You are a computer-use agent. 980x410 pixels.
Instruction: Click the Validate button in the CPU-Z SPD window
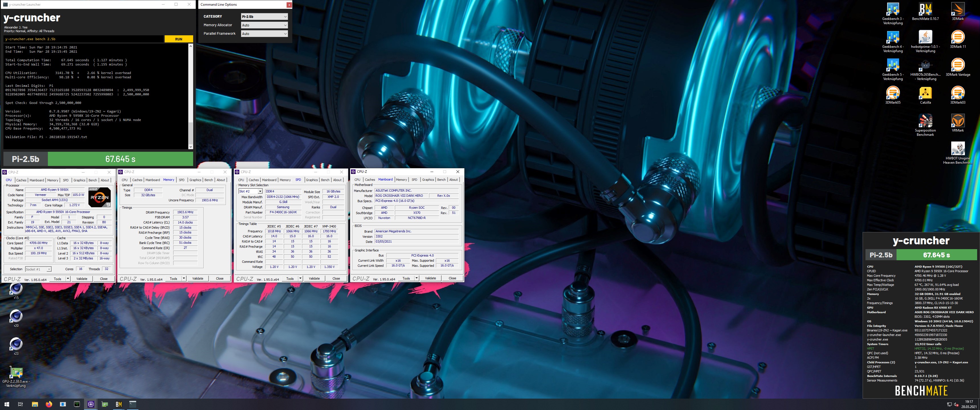pyautogui.click(x=314, y=279)
